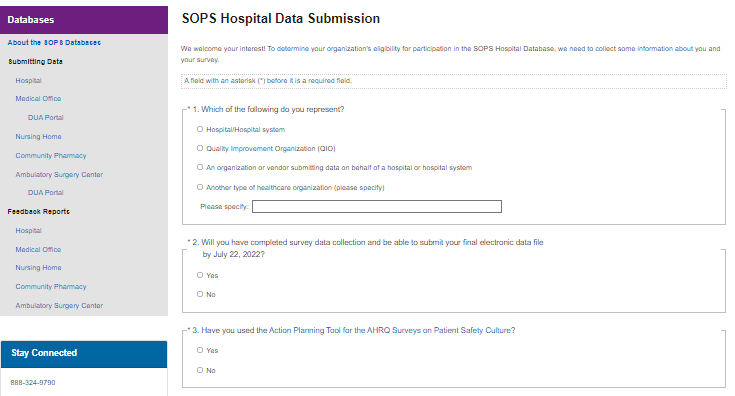Open Medical Office under Submitting Data
Image resolution: width=735 pixels, height=396 pixels.
point(38,99)
